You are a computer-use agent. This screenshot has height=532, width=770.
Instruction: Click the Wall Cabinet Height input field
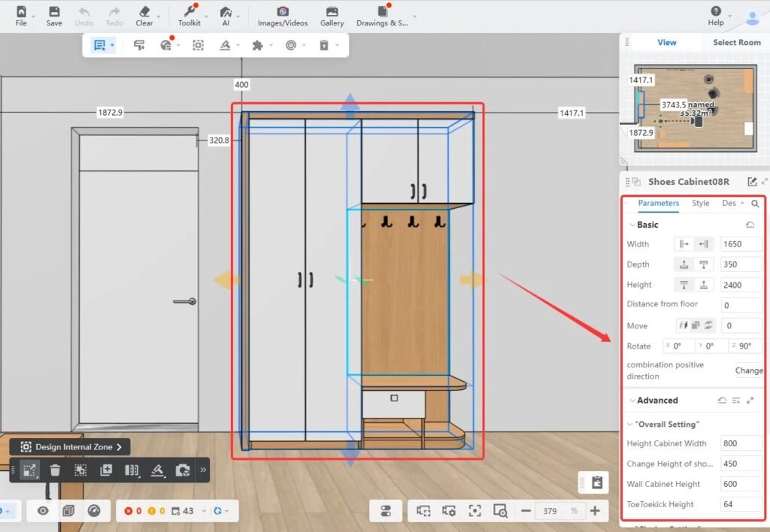[740, 485]
